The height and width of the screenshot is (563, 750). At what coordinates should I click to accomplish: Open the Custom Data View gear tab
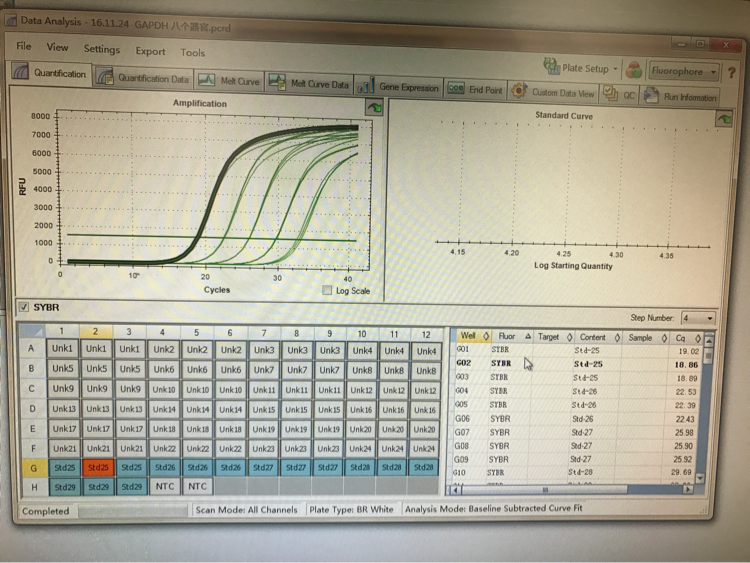tap(553, 92)
